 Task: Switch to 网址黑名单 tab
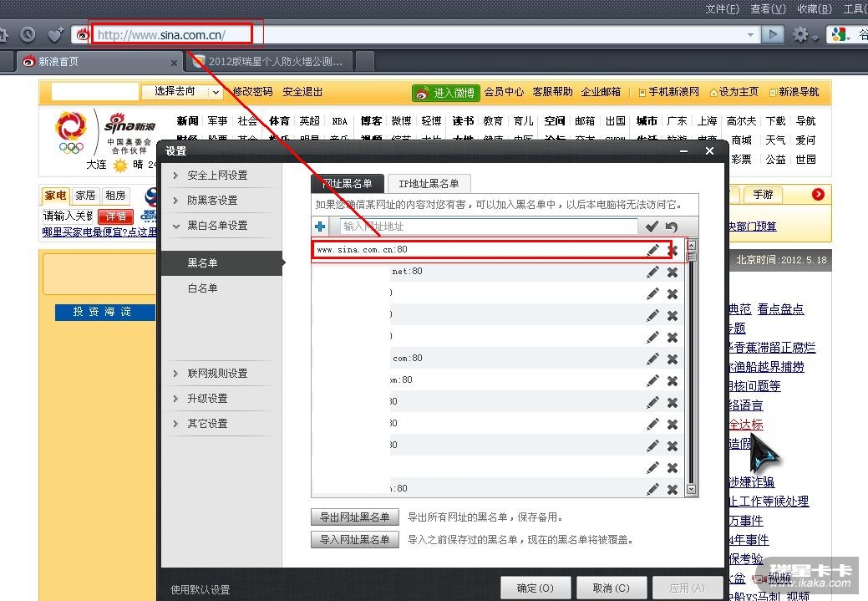(347, 183)
